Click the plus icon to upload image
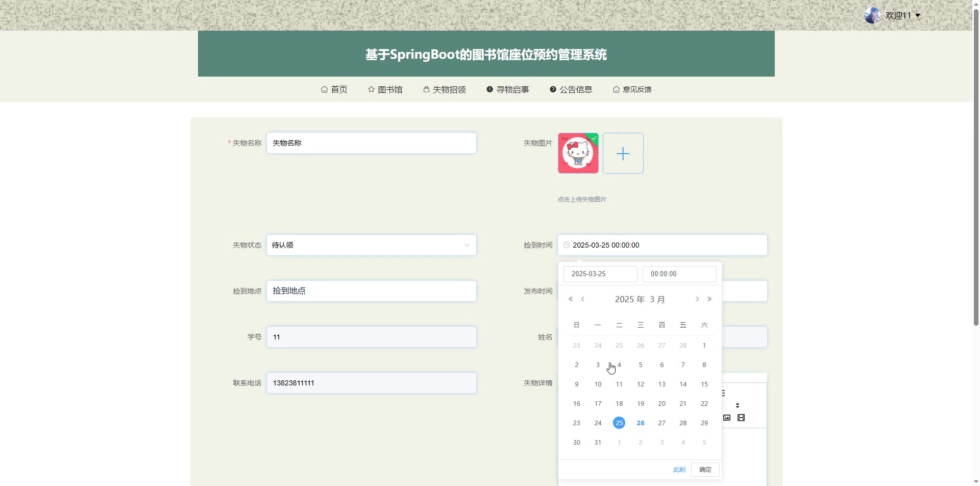This screenshot has width=980, height=486. coord(623,154)
